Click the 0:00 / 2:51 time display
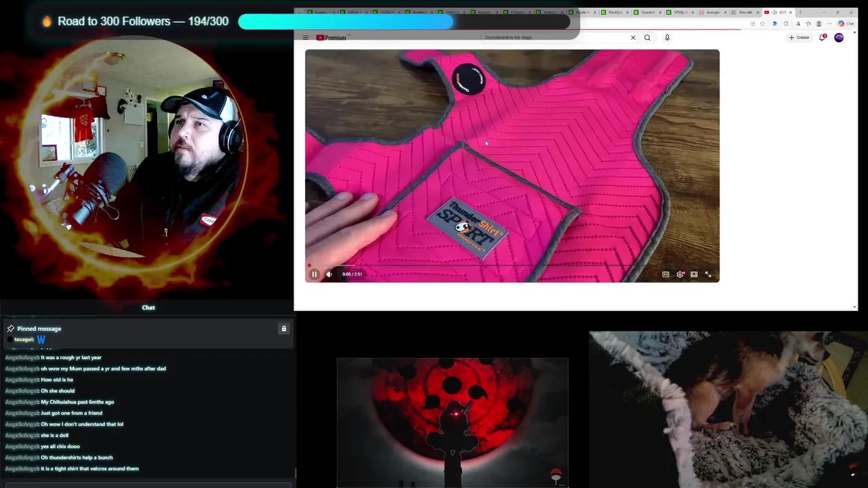 [352, 274]
